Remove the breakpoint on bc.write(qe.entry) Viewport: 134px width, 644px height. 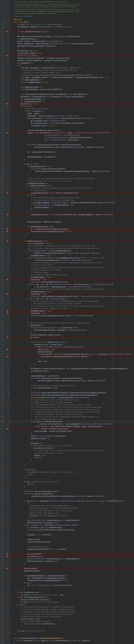coord(7,556)
